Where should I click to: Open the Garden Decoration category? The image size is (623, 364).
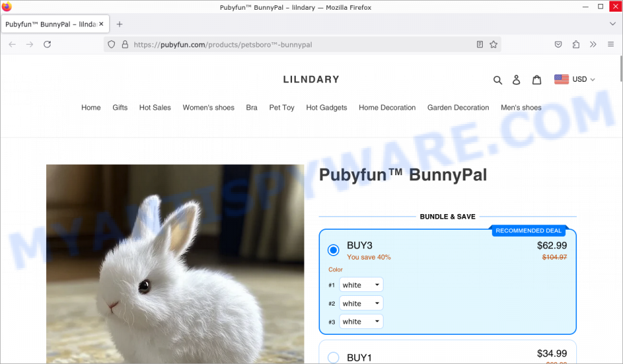click(x=458, y=108)
